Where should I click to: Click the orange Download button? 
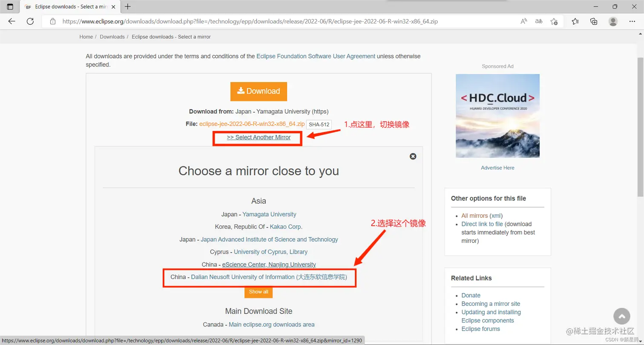(x=259, y=91)
